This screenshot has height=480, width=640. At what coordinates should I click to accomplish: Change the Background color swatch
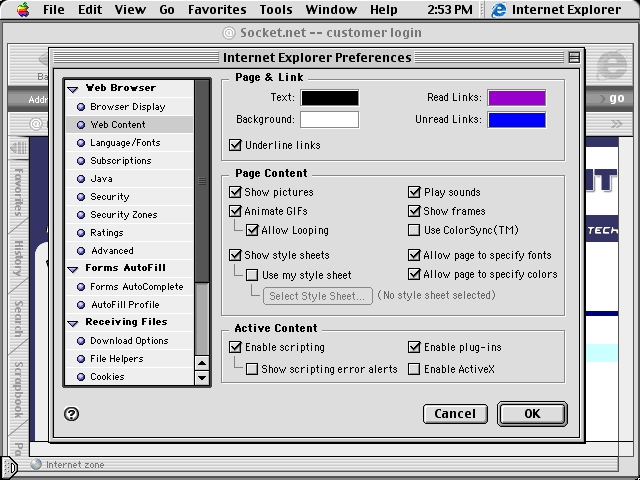pos(330,120)
